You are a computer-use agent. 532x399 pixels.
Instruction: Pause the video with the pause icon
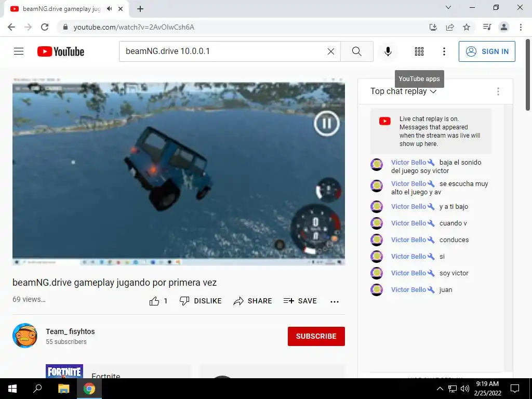[x=326, y=124]
